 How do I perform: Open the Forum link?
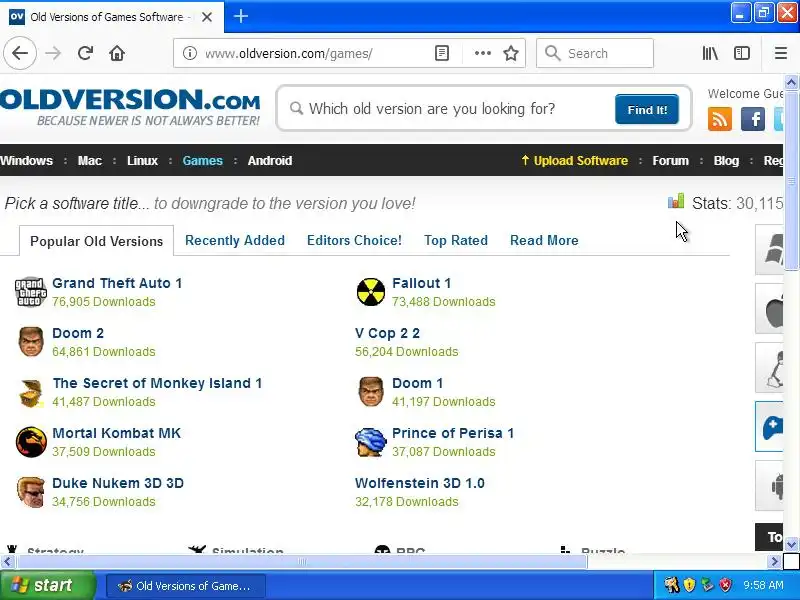pyautogui.click(x=670, y=161)
